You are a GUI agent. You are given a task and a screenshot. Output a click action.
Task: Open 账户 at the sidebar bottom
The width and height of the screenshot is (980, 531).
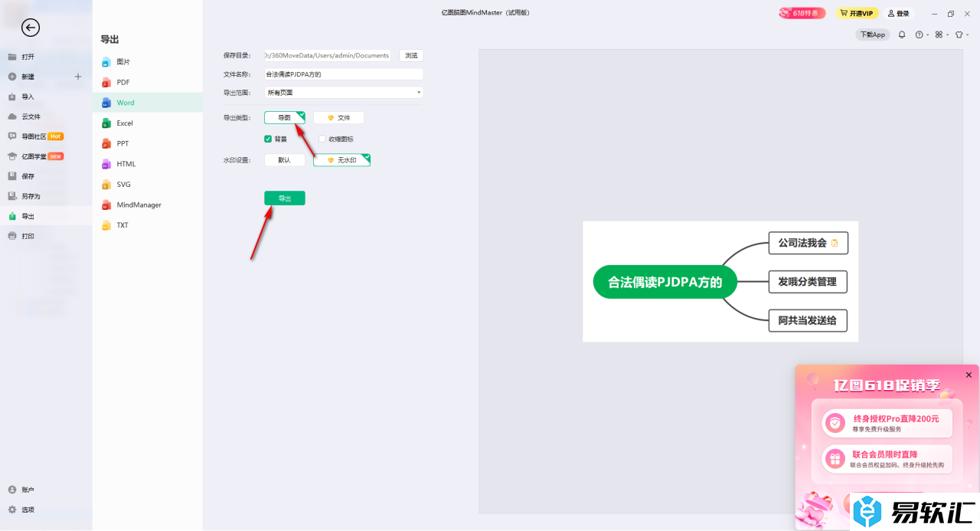point(46,490)
